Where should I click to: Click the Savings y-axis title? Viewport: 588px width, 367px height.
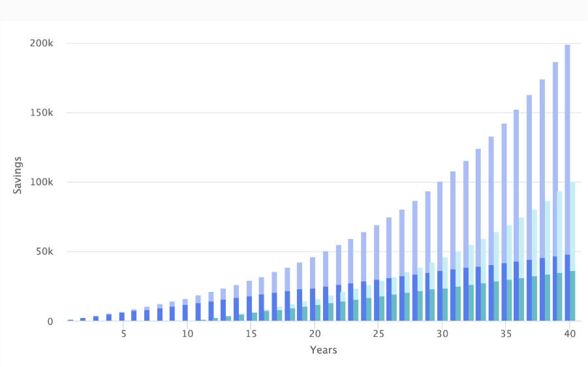click(18, 174)
